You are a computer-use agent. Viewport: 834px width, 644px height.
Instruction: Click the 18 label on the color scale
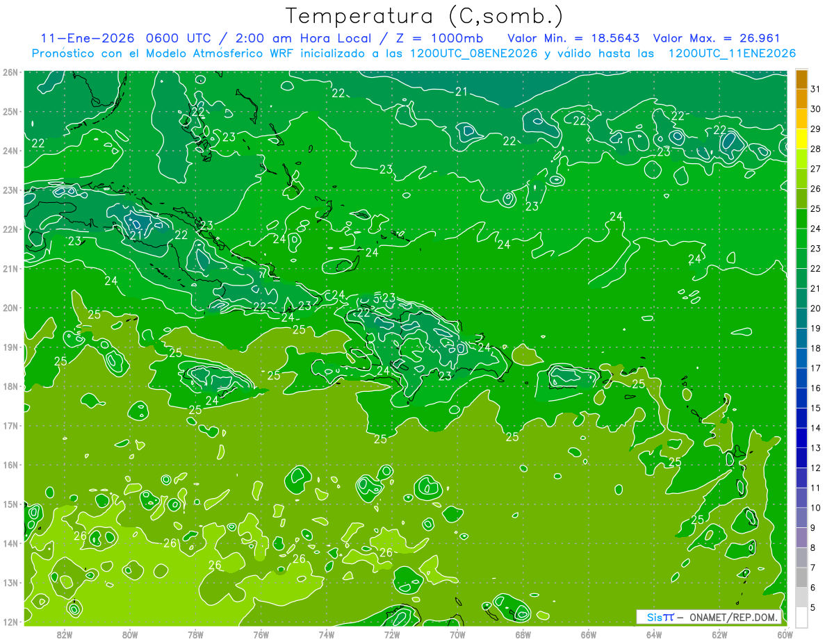point(815,348)
